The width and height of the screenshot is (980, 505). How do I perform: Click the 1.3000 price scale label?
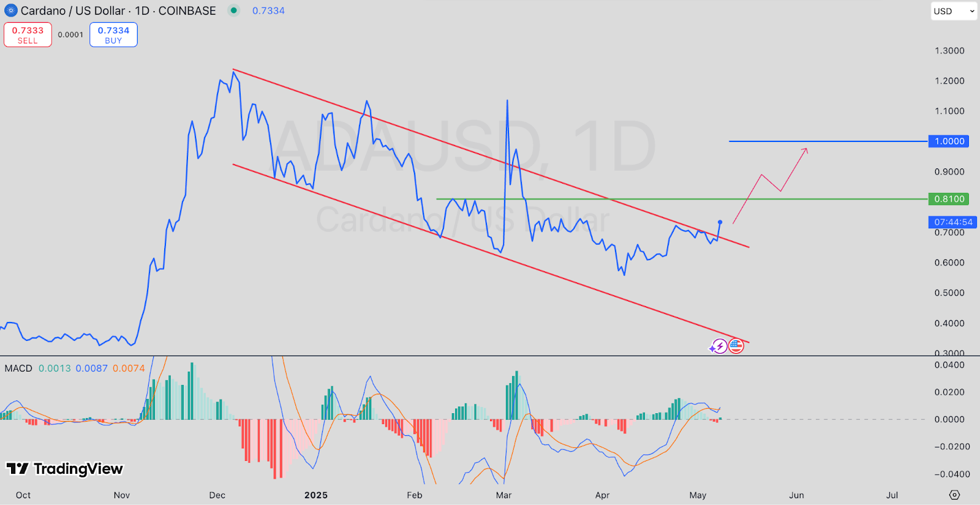(949, 51)
